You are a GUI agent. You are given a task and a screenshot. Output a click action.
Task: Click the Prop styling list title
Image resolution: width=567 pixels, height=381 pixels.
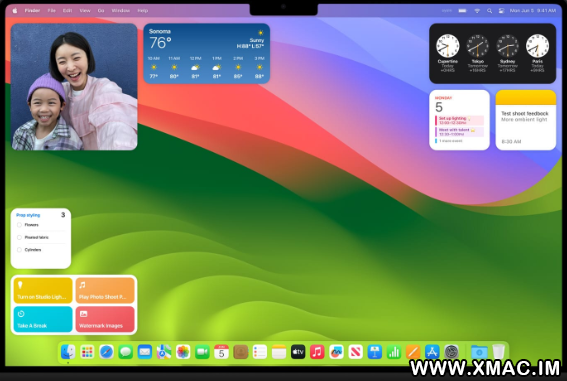(28, 215)
